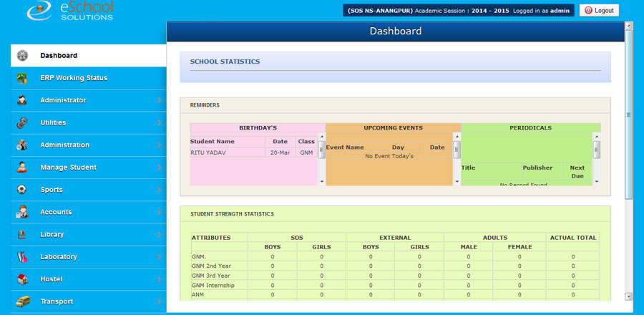Click the main page vertical scrollbar thumb
The width and height of the screenshot is (644, 315).
click(x=628, y=115)
